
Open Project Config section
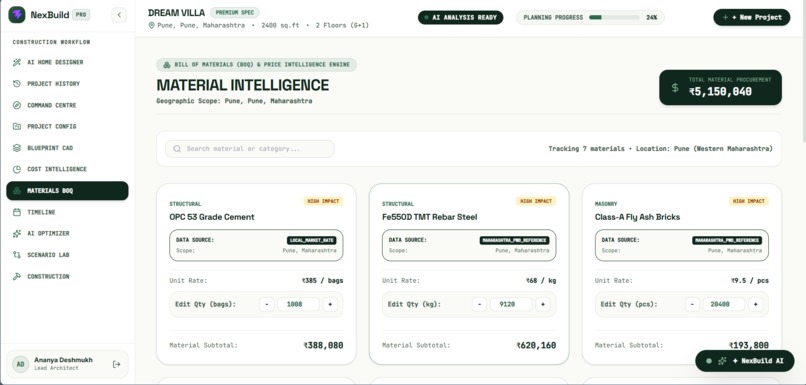67,126
